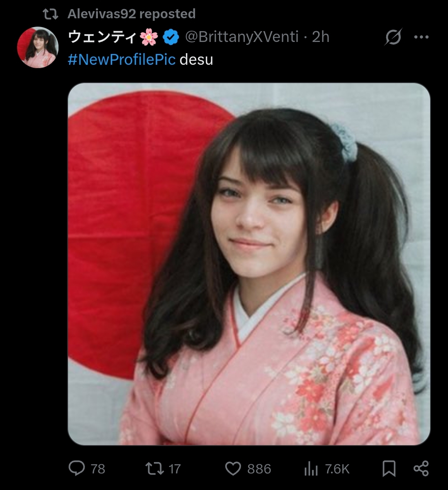Click the 78 replies count
Screen dimensions: 448x490
(x=98, y=469)
